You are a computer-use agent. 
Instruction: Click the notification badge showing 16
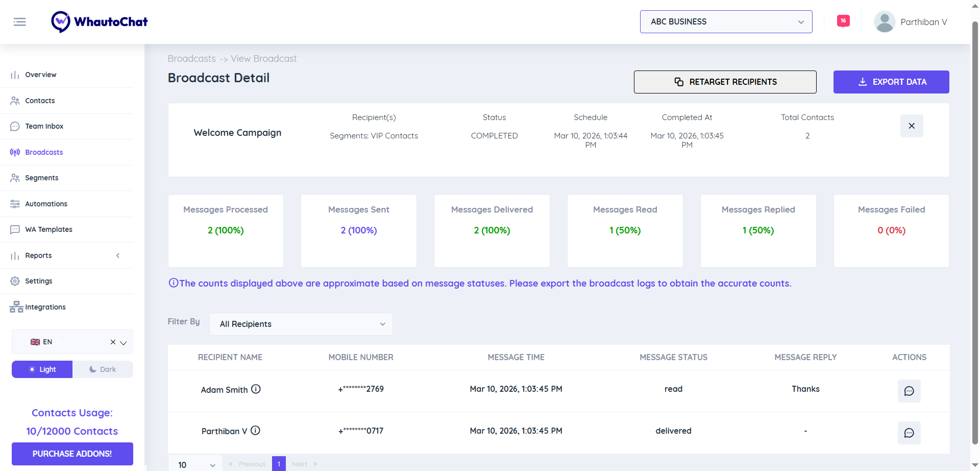click(843, 21)
